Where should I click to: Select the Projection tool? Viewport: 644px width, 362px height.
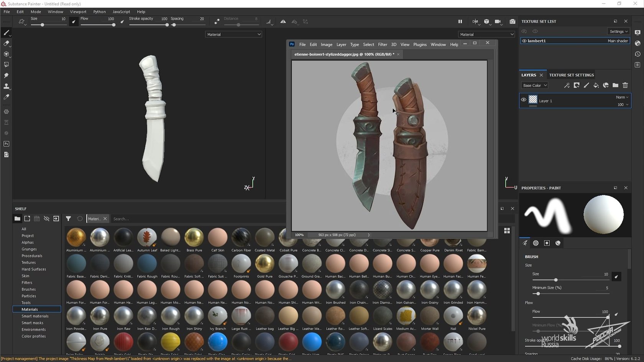6,54
